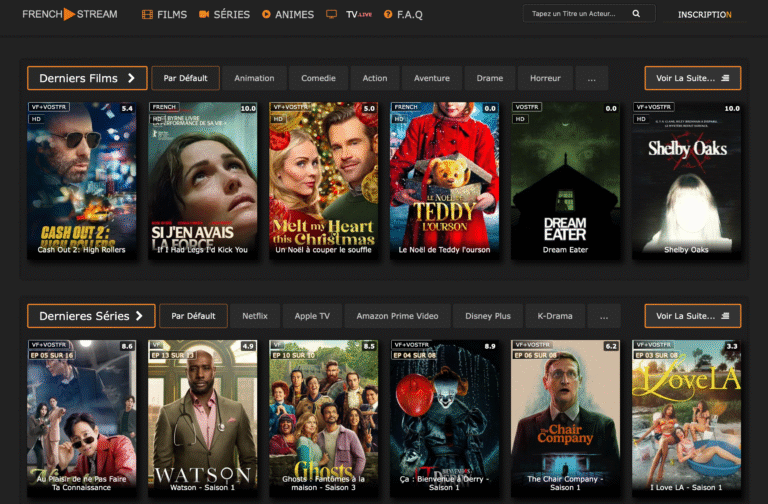Open the FILMS section in the navigation
The height and width of the screenshot is (504, 768).
(164, 15)
